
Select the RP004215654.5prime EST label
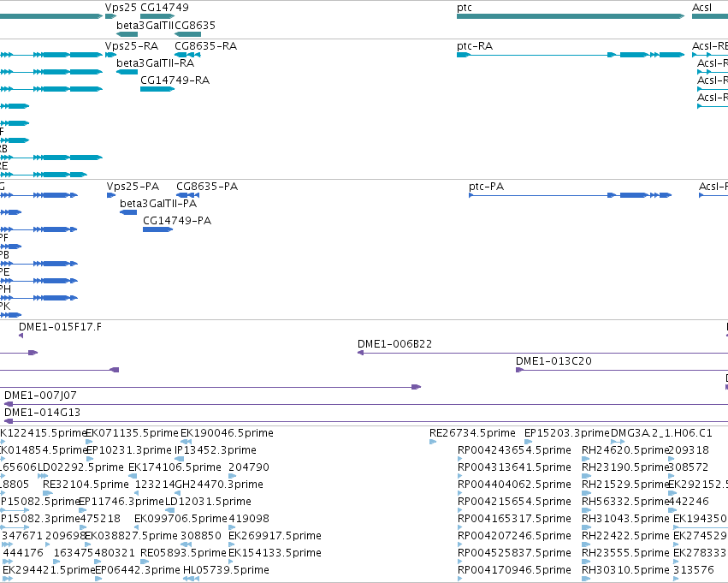[514, 502]
